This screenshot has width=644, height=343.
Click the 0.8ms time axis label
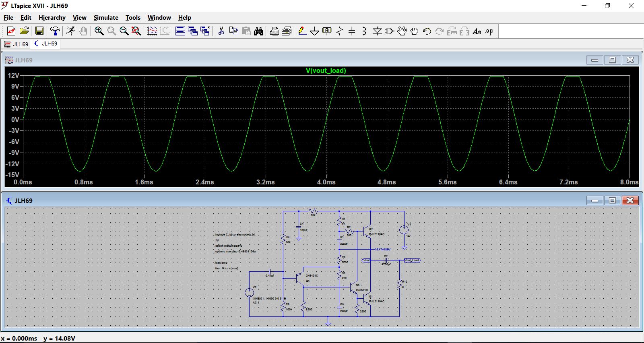[x=83, y=182]
